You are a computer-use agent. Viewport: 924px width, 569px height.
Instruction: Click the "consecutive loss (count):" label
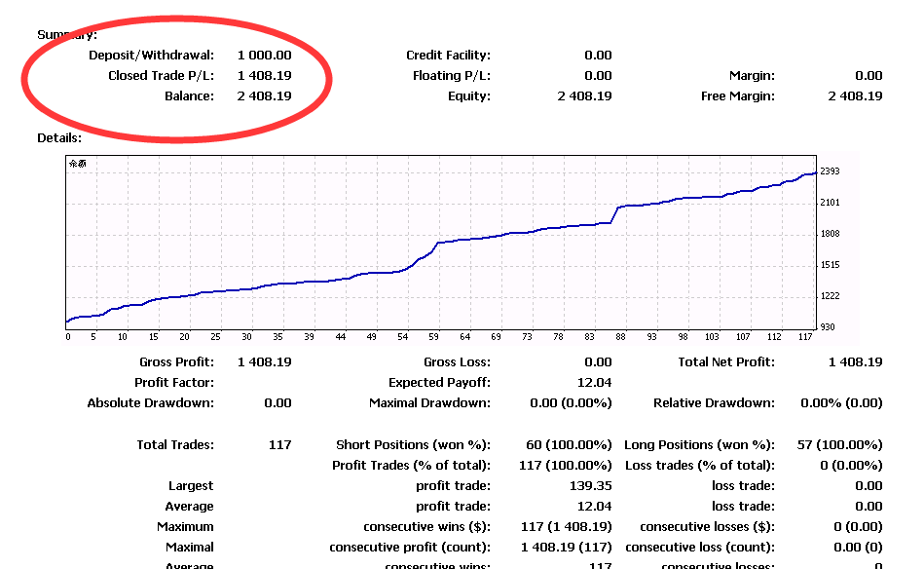700,548
